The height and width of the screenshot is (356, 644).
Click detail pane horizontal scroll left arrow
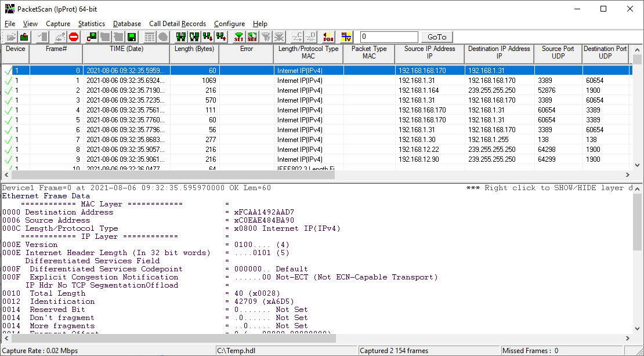[6, 339]
